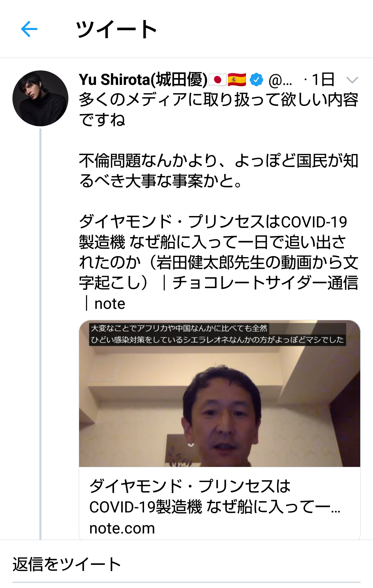This screenshot has height=588, width=373.
Task: Click the ツイート header title
Action: (116, 29)
